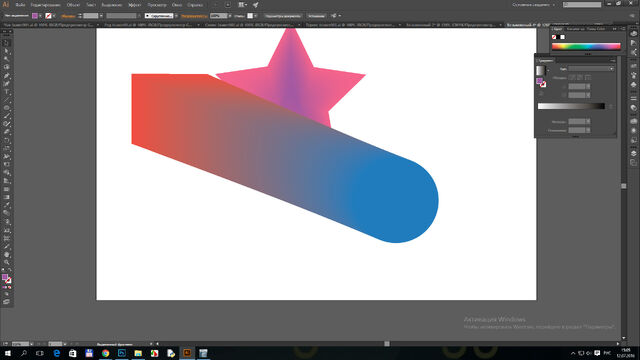640x360 pixels.
Task: Click the Delete Stop trash icon
Action: pyautogui.click(x=611, y=106)
